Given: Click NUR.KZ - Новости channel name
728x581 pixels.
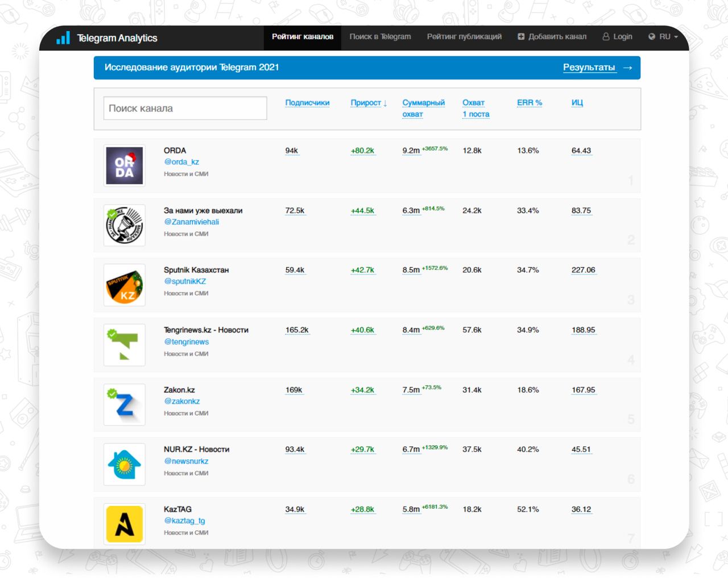Looking at the screenshot, I should click(x=197, y=449).
